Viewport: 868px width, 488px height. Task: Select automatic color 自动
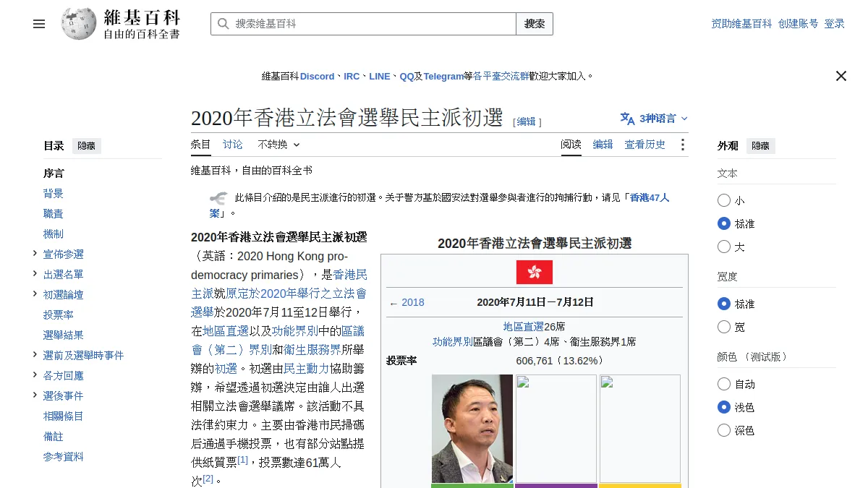click(x=724, y=384)
